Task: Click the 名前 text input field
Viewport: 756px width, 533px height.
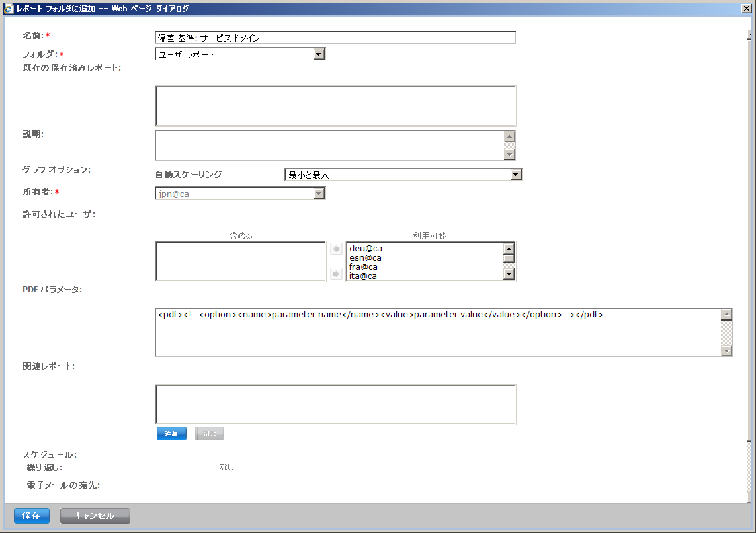Action: [335, 38]
